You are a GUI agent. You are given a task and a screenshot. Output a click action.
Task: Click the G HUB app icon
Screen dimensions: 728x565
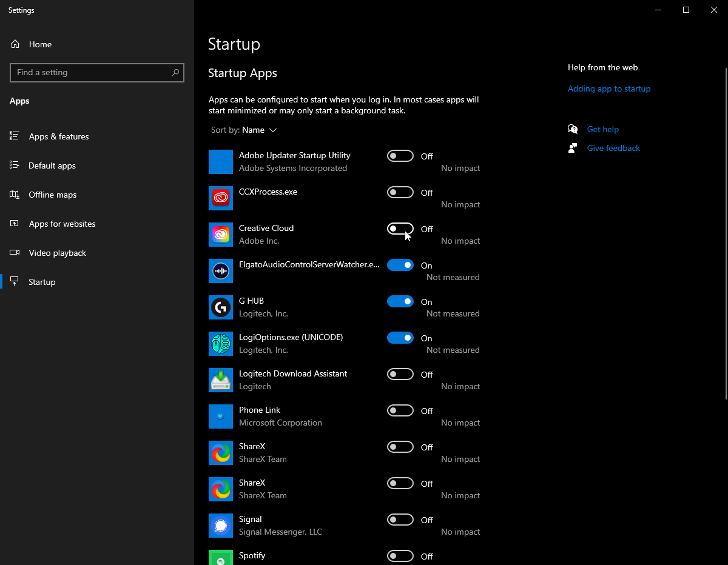[x=221, y=307]
